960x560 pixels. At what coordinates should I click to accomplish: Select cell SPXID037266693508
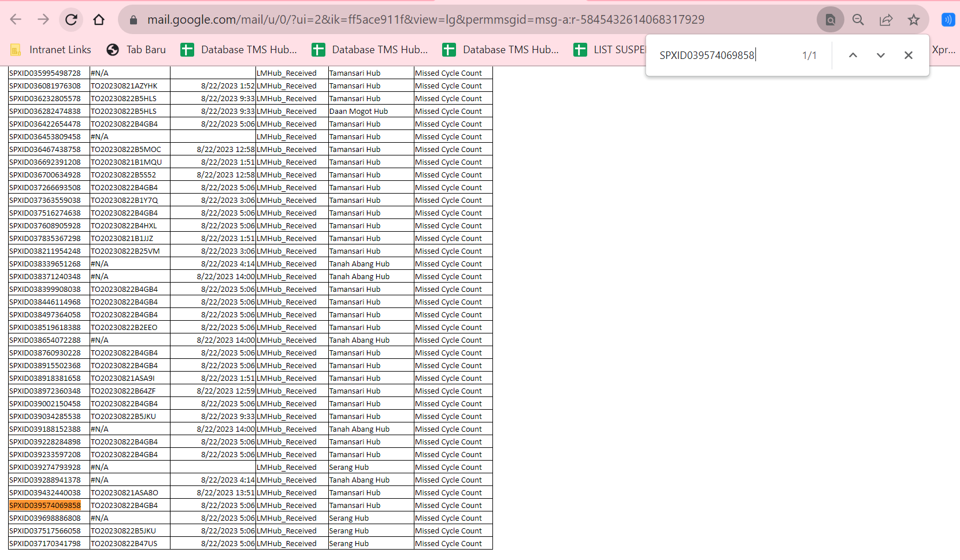click(49, 187)
